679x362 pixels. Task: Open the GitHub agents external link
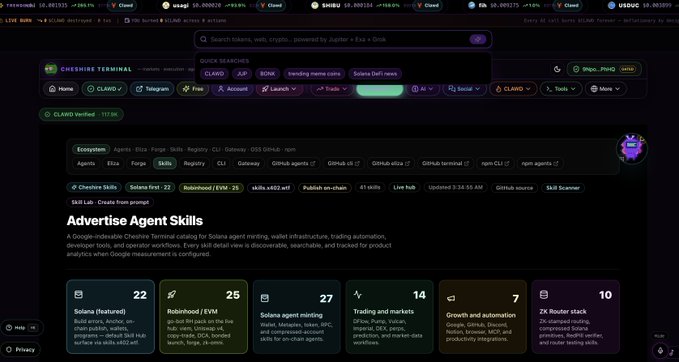294,164
